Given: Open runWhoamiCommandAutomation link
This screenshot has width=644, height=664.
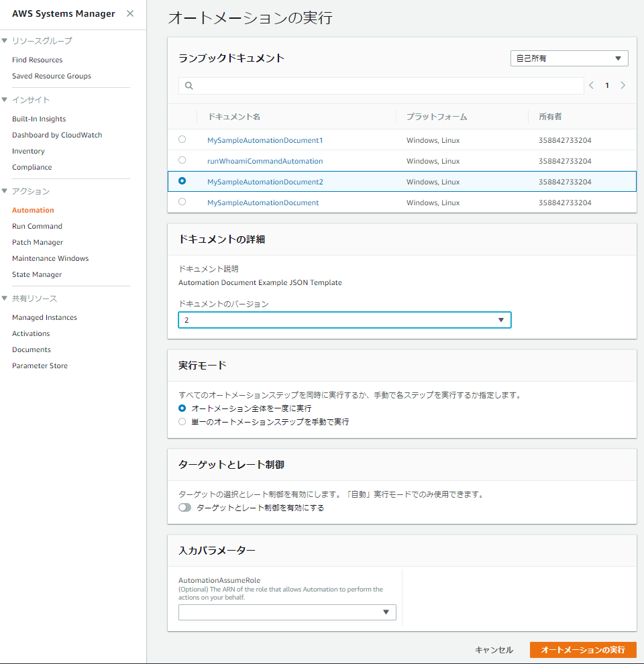Looking at the screenshot, I should (x=265, y=161).
